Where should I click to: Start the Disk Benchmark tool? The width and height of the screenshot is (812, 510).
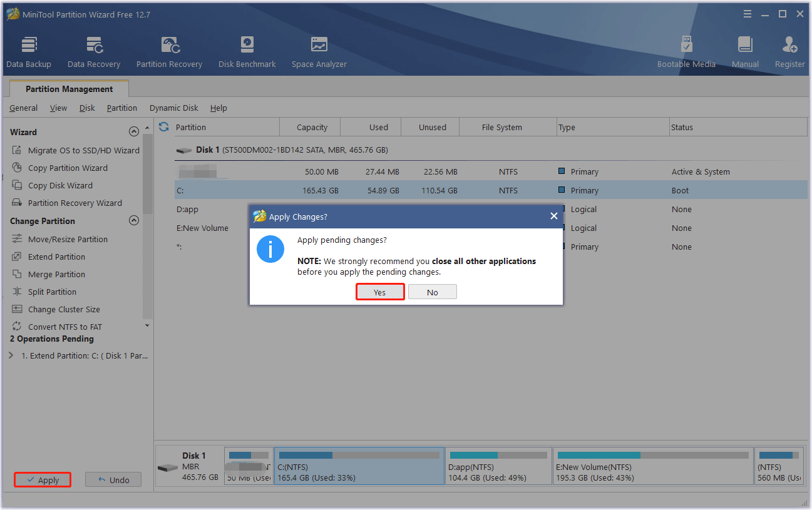tap(247, 50)
